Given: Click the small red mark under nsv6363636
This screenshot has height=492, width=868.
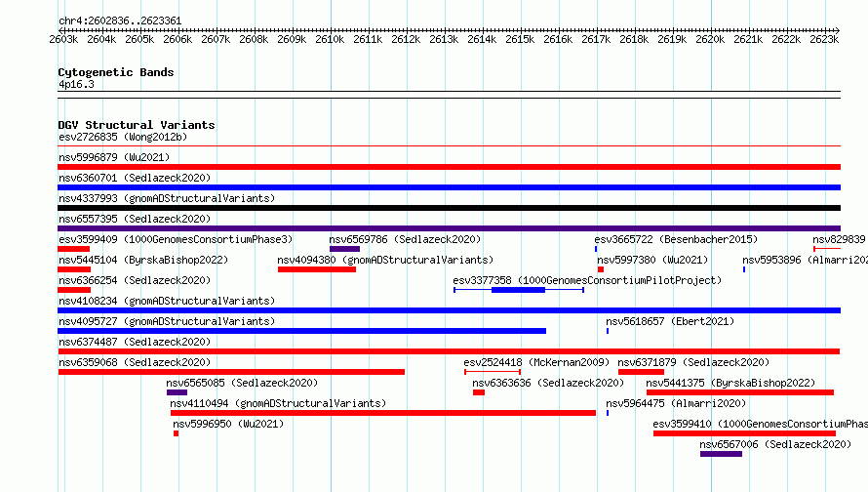Looking at the screenshot, I should coord(479,392).
